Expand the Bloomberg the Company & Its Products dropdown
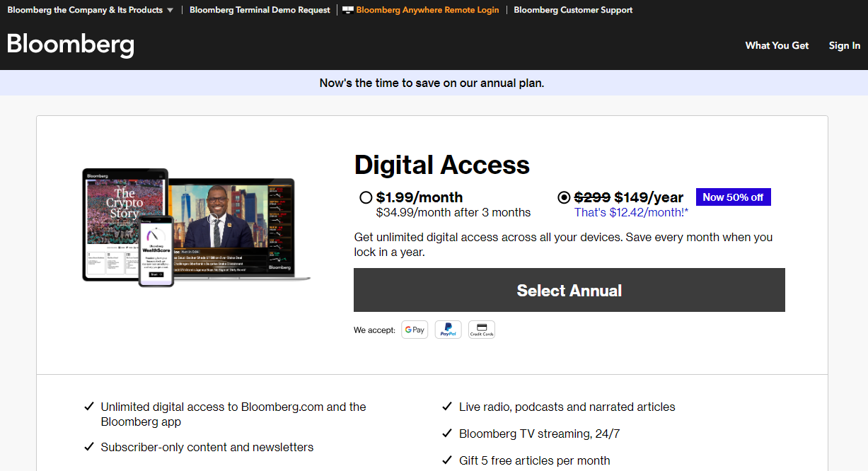The image size is (868, 471). [x=85, y=10]
